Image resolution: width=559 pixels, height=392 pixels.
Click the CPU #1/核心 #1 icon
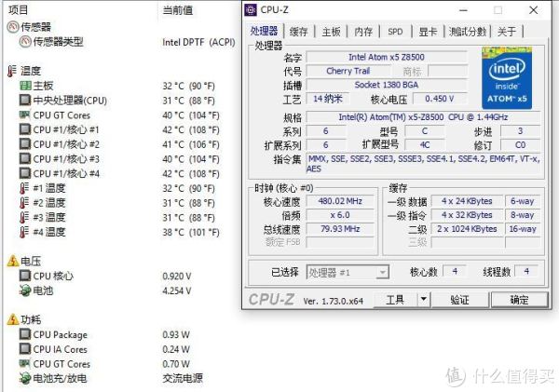click(x=25, y=129)
